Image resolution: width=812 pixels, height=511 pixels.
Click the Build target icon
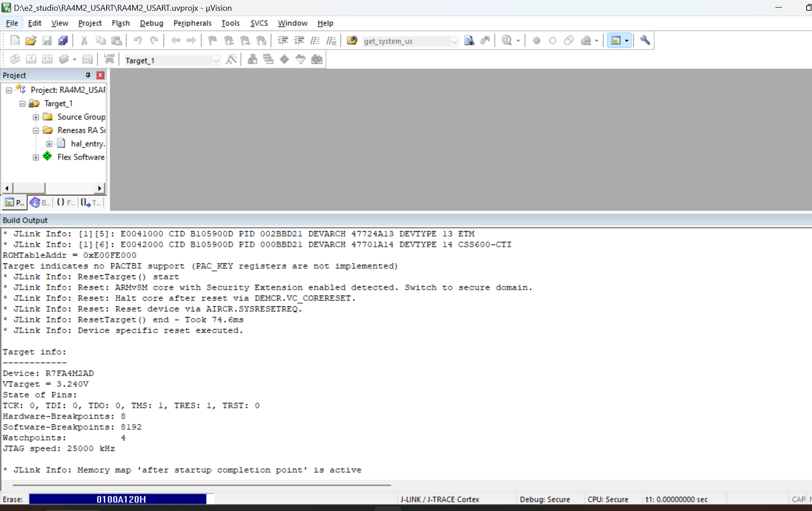point(31,59)
